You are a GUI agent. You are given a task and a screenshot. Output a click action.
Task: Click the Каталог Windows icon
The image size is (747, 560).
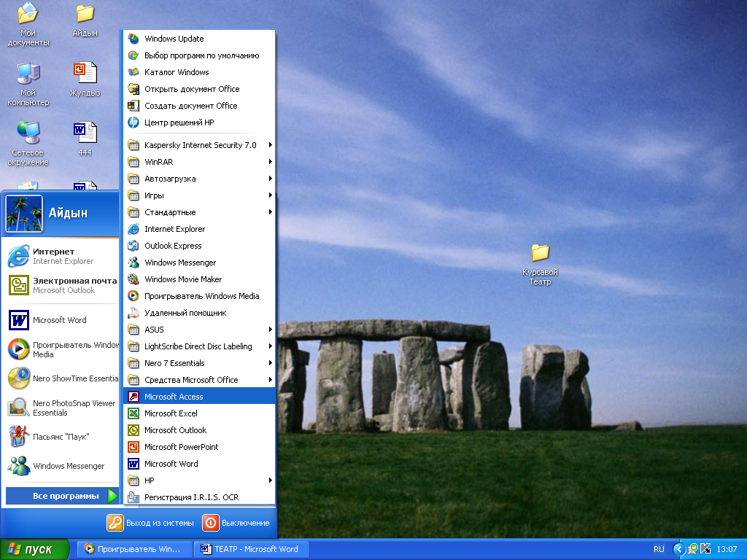pyautogui.click(x=133, y=72)
